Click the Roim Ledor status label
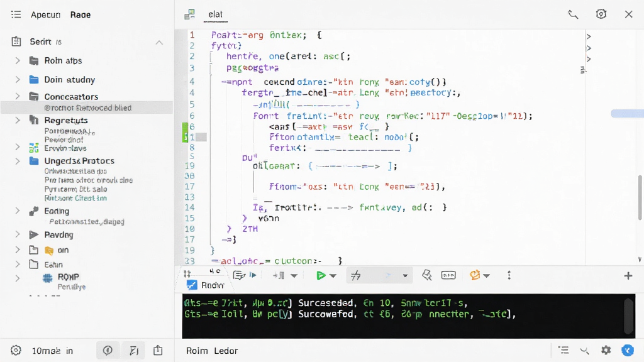 [212, 351]
